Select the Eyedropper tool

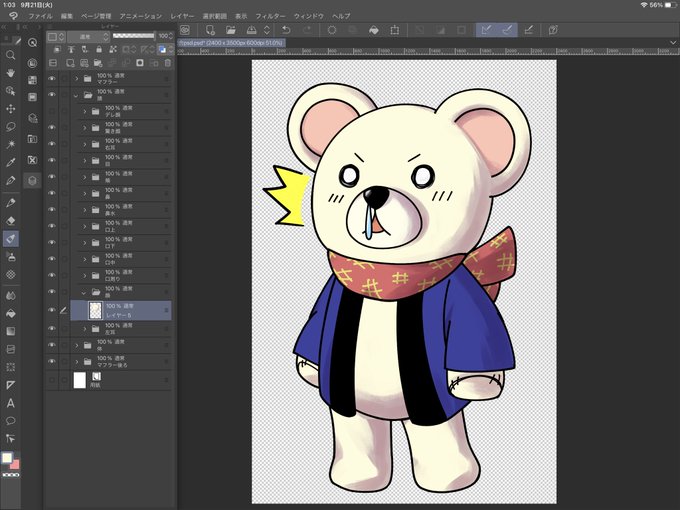10,162
